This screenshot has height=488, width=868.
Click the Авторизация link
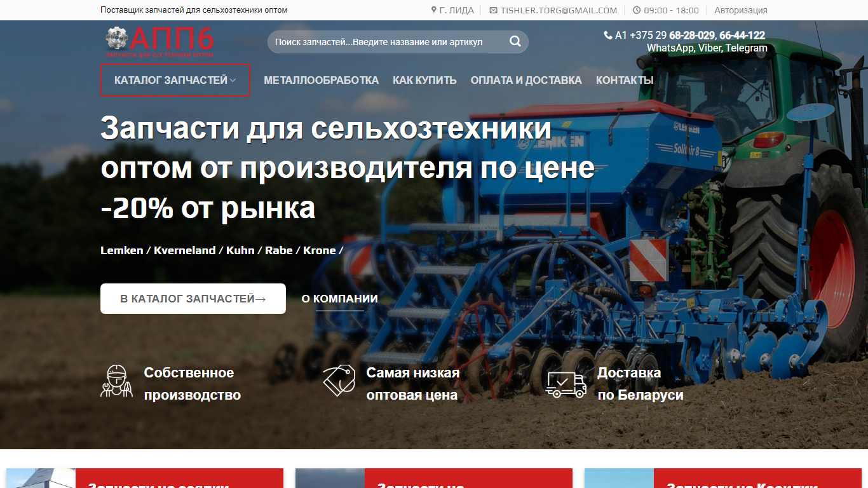point(741,10)
